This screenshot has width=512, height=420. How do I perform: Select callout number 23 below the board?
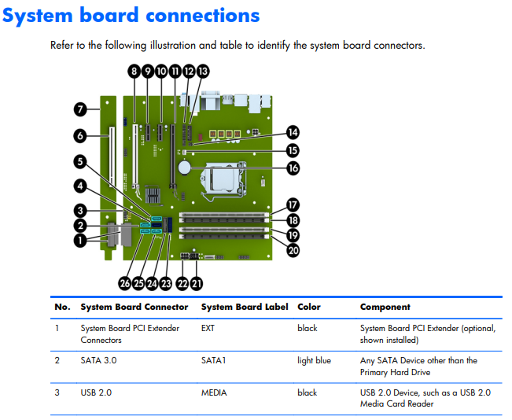click(x=165, y=283)
